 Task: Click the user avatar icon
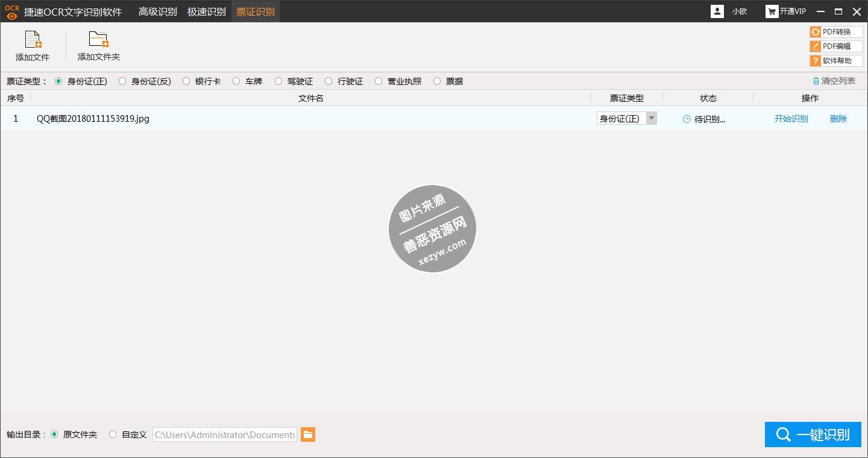[717, 11]
